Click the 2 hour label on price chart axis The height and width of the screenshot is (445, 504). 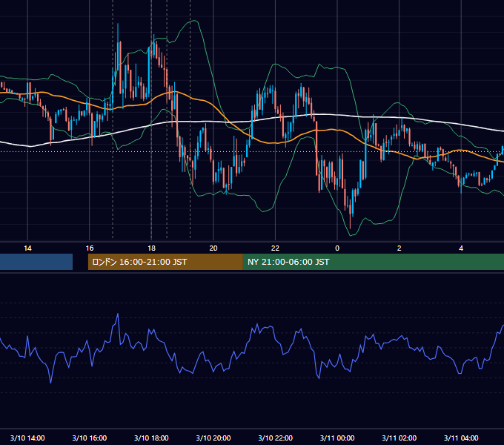coord(399,248)
